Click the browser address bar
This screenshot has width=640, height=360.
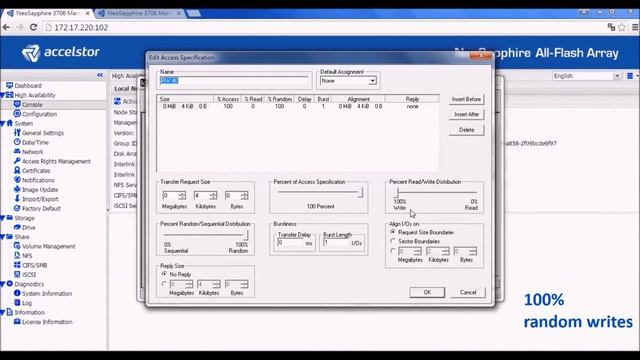[322, 27]
